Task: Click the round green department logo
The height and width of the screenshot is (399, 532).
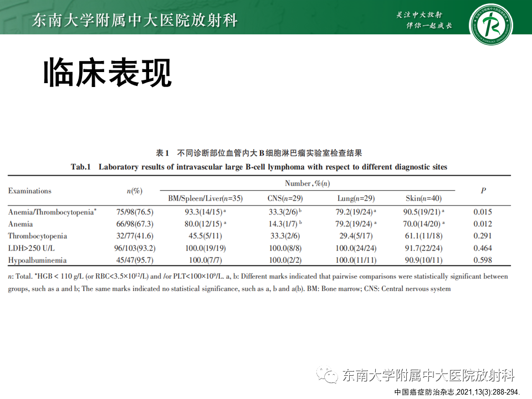Action: click(x=490, y=25)
